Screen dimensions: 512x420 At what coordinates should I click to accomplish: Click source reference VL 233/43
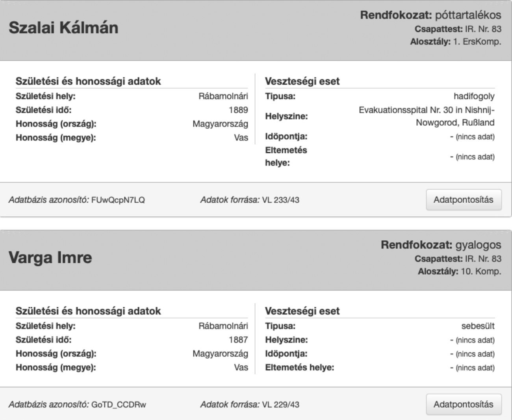click(x=280, y=200)
